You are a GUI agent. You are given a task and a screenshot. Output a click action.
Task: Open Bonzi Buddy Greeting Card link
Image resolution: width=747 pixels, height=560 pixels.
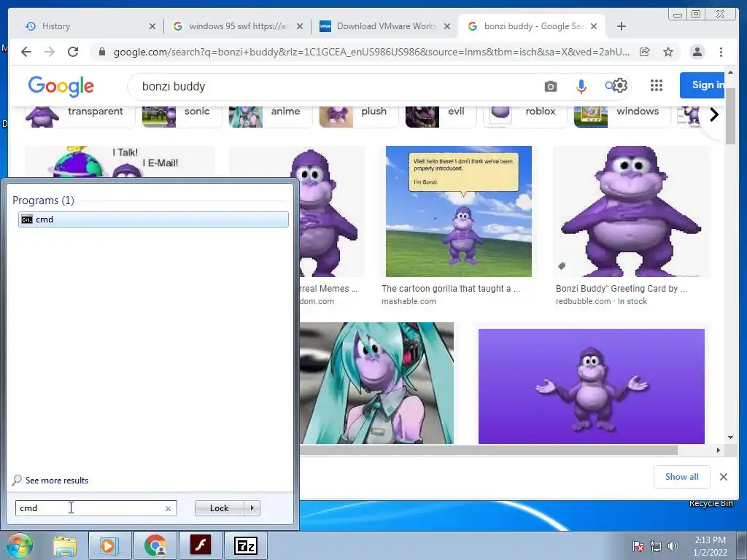click(622, 289)
